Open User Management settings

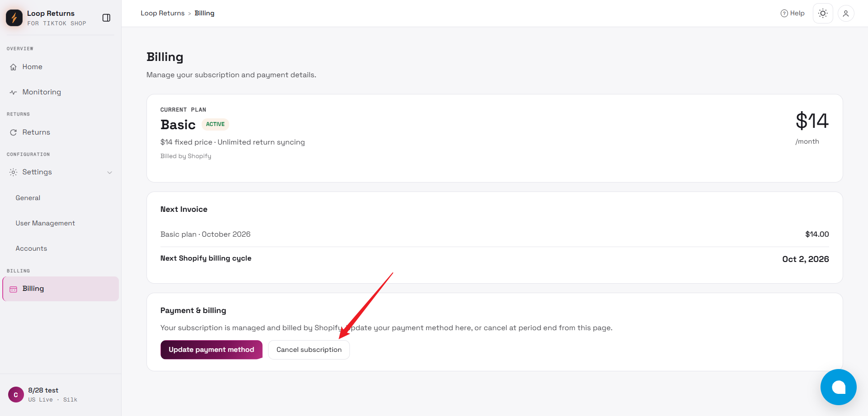(x=45, y=223)
